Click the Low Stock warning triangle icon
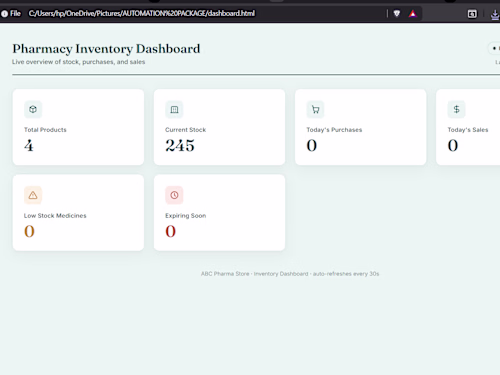500x375 pixels. [x=33, y=195]
